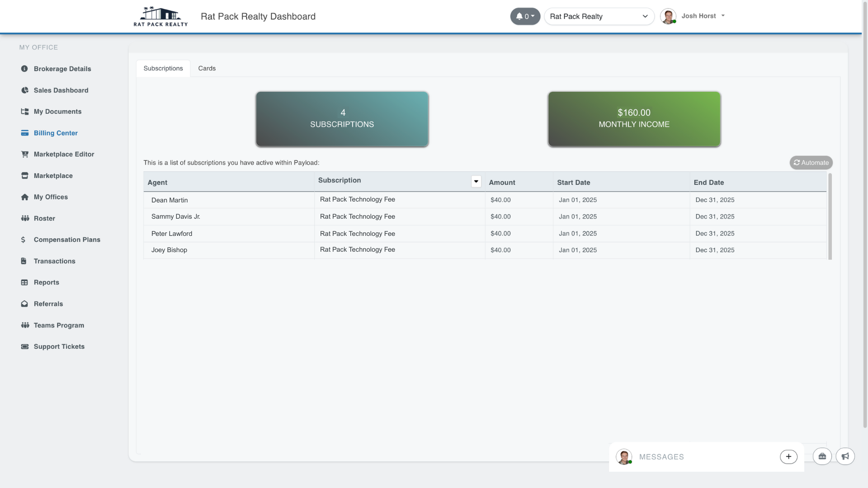Viewport: 868px width, 488px height.
Task: Click the Reports table icon
Action: tap(24, 282)
